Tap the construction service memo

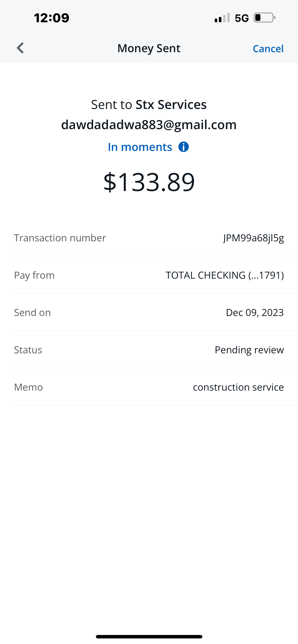click(238, 387)
